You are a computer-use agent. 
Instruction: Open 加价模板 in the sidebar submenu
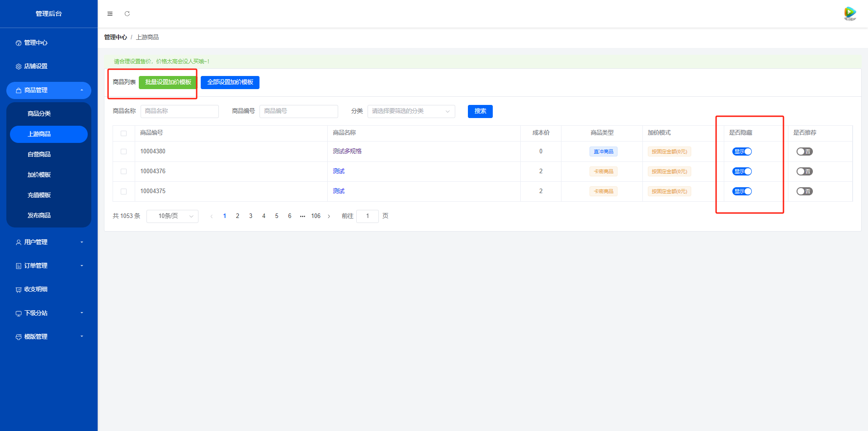coord(39,175)
